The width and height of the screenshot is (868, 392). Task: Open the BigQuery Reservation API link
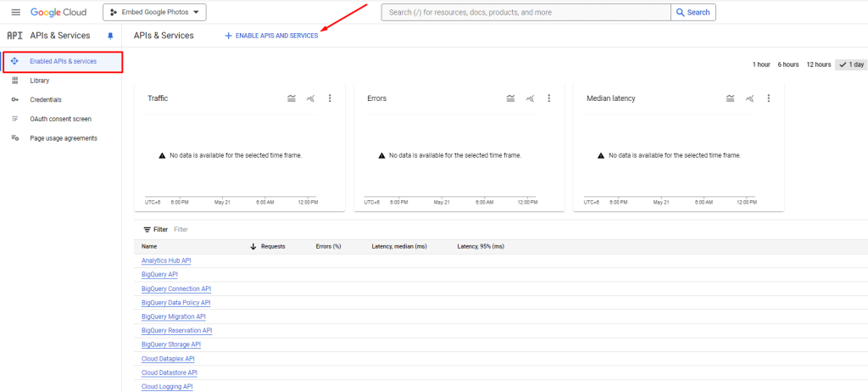point(176,330)
